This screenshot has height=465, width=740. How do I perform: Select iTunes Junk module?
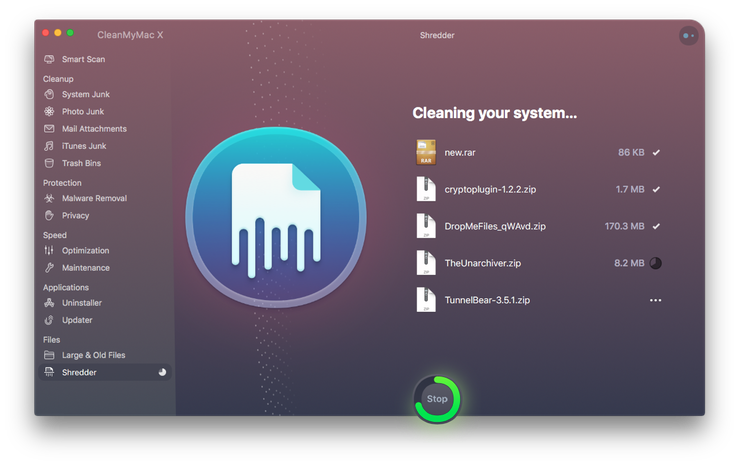84,146
